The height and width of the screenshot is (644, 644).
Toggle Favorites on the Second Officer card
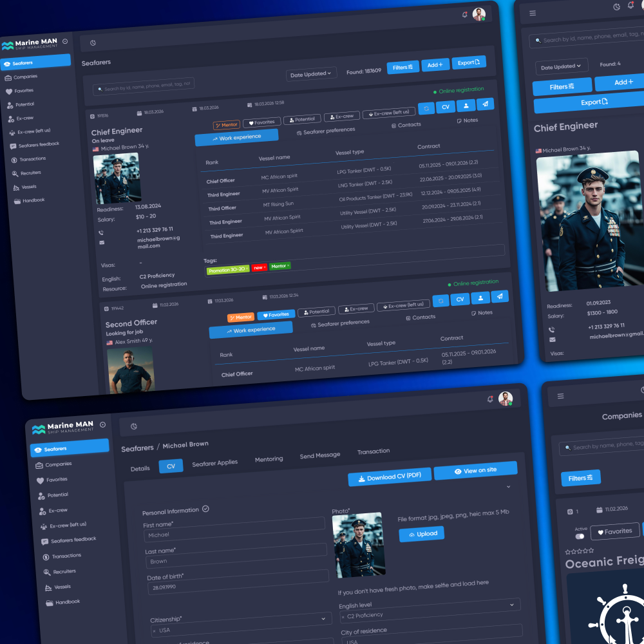click(x=276, y=315)
